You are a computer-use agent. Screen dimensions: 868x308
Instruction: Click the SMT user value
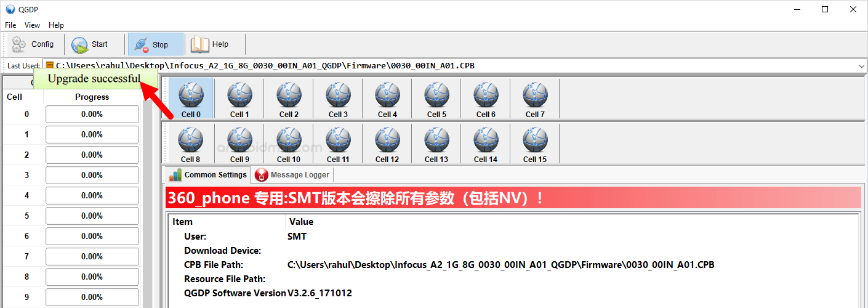click(x=297, y=236)
